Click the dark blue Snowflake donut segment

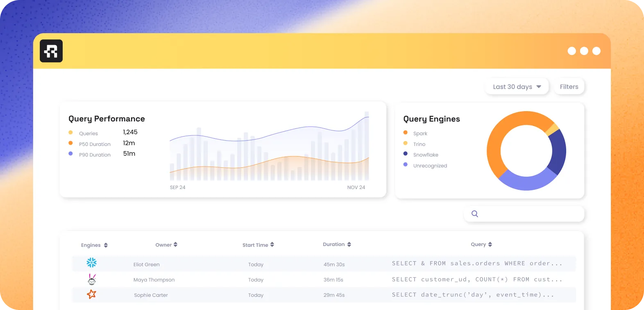click(x=558, y=152)
